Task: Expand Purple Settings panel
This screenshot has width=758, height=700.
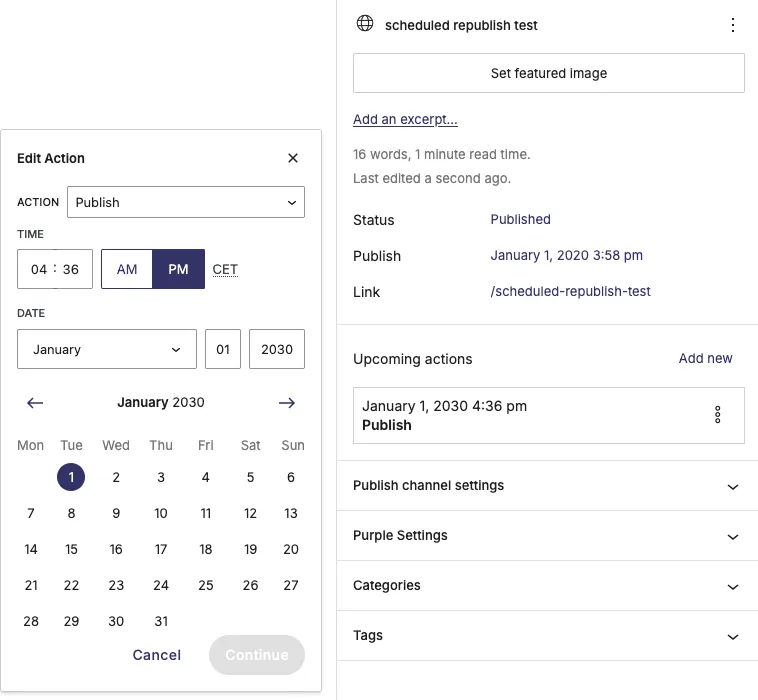Action: click(x=547, y=536)
